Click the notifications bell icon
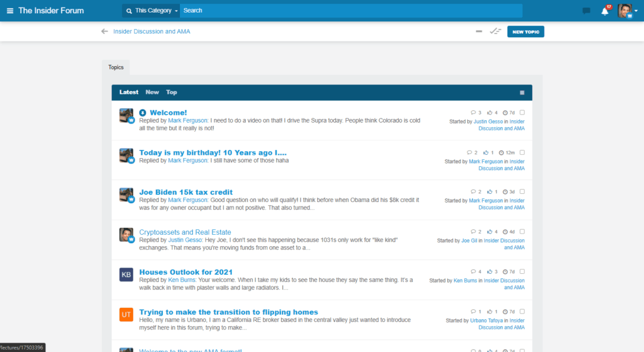644x352 pixels. [605, 11]
